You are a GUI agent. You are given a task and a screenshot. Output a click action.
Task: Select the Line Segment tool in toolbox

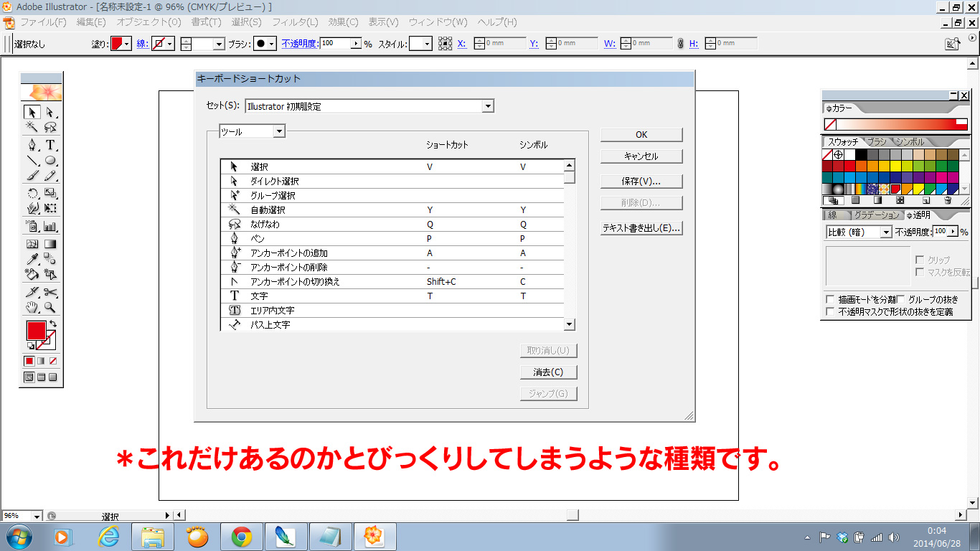click(32, 160)
